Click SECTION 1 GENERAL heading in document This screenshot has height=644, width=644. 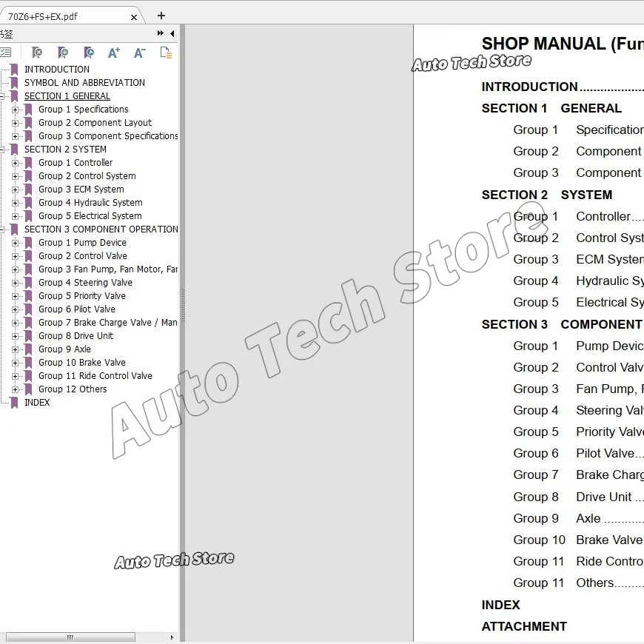tap(551, 108)
